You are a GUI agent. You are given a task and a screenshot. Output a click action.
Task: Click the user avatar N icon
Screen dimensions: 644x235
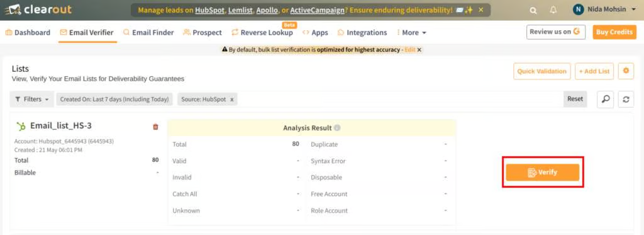coord(579,9)
